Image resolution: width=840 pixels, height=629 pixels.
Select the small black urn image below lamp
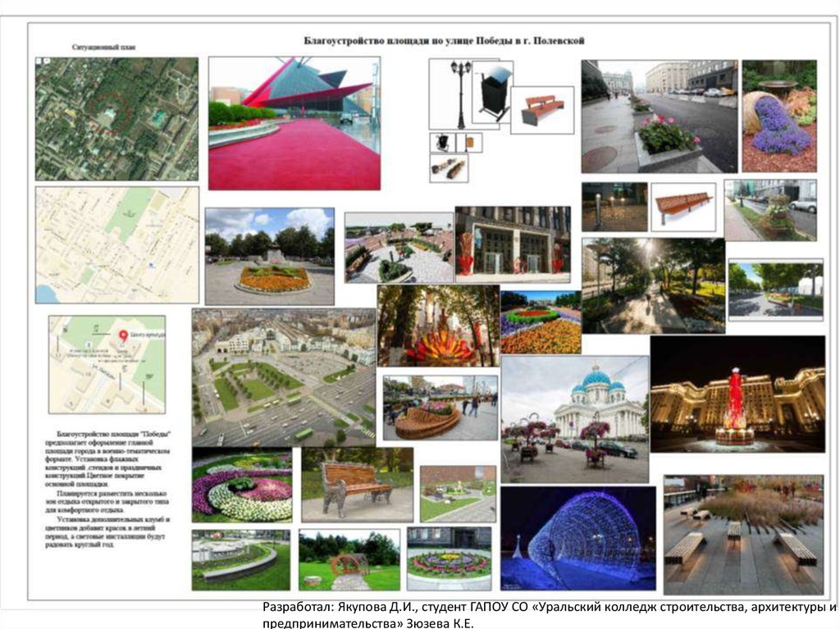442,143
